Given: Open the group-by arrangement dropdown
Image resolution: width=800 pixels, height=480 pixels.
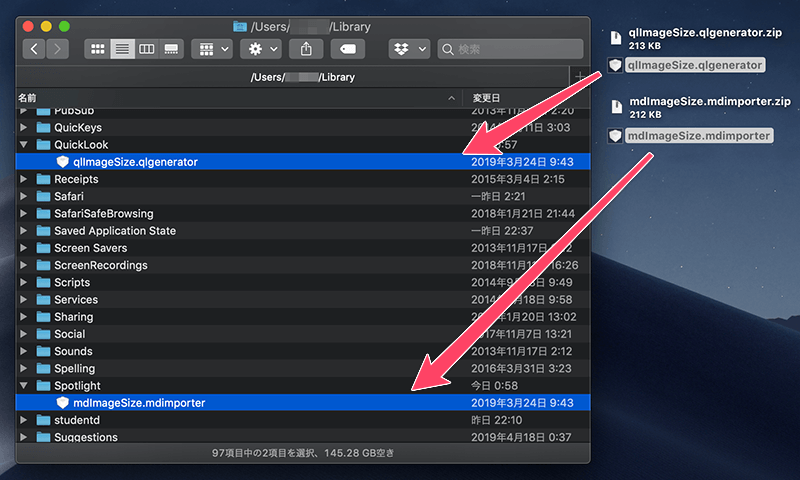Looking at the screenshot, I should (x=212, y=49).
